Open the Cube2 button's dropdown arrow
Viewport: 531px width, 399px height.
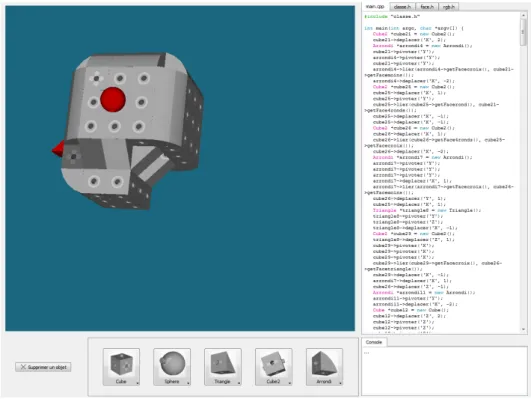click(290, 383)
